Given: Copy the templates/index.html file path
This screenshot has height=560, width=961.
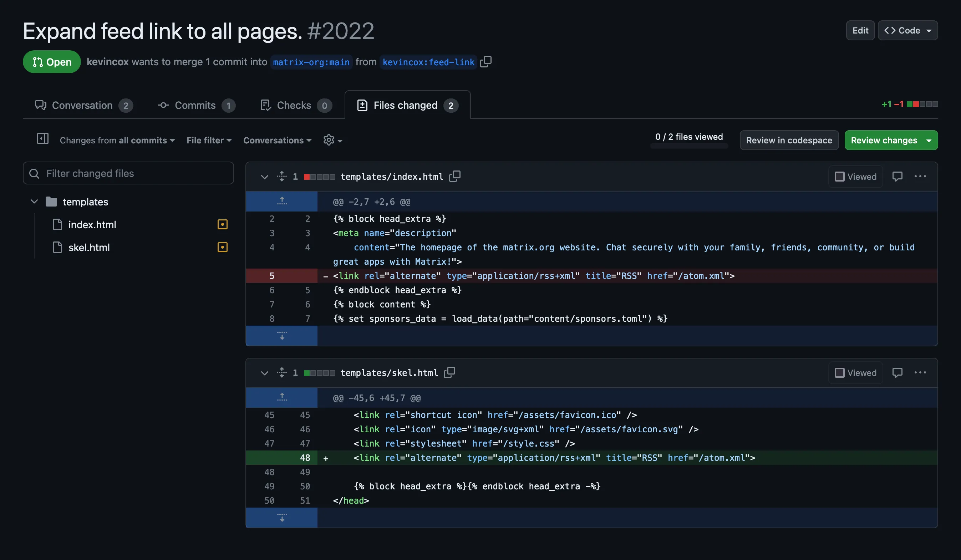Looking at the screenshot, I should click(455, 176).
